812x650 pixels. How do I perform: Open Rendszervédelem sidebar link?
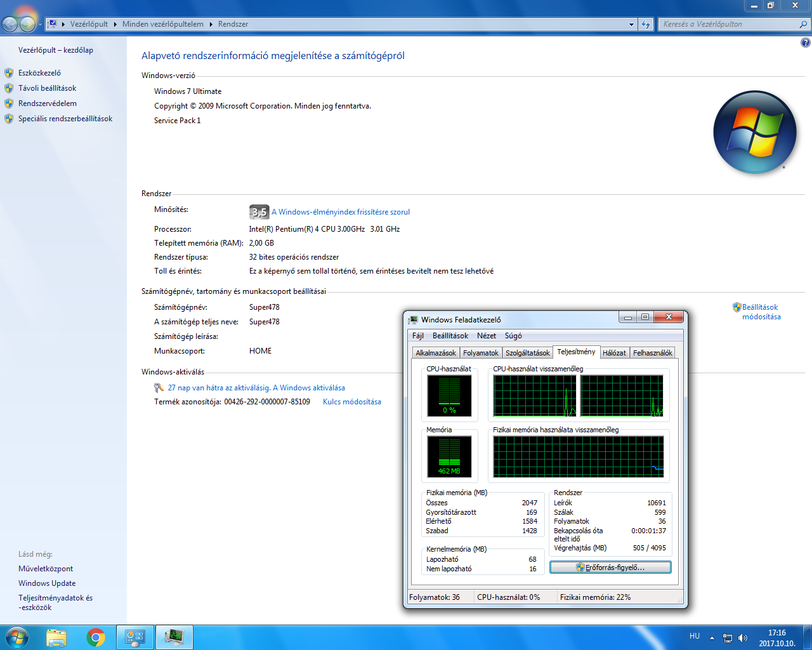click(48, 103)
